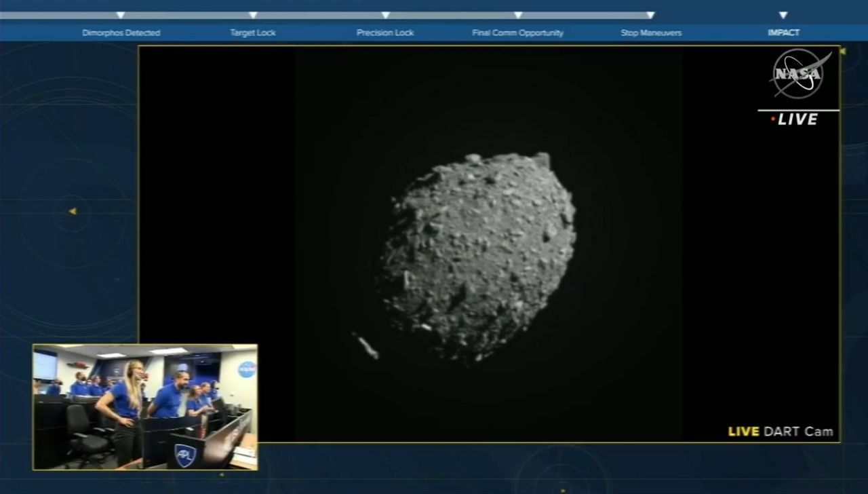Collapse the mission control inset window
The image size is (868, 494).
(x=144, y=406)
